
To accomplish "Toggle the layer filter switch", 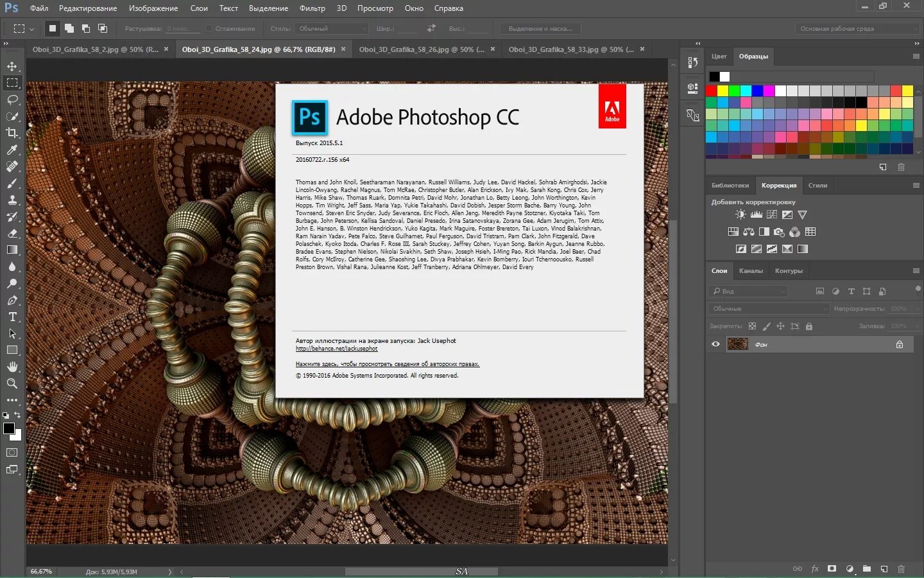I will click(x=918, y=290).
